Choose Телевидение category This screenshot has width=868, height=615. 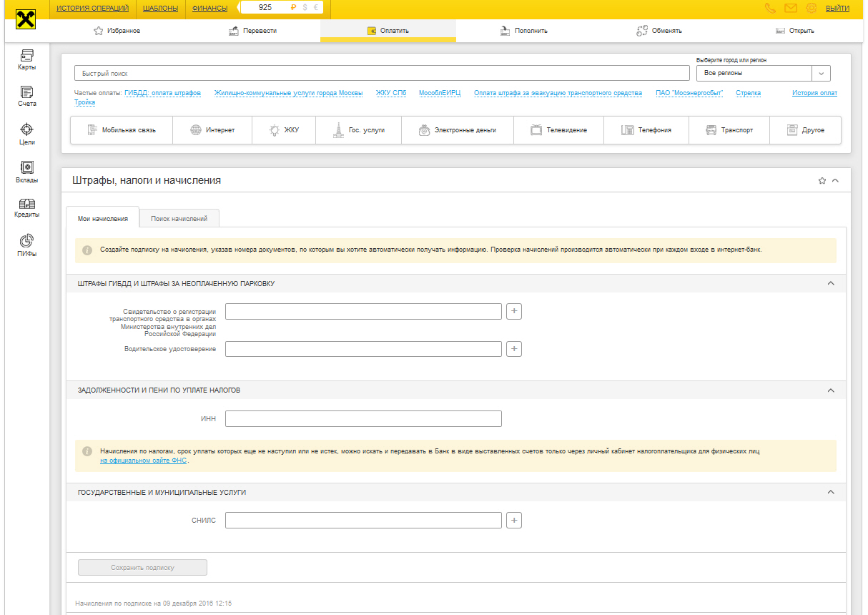point(558,130)
